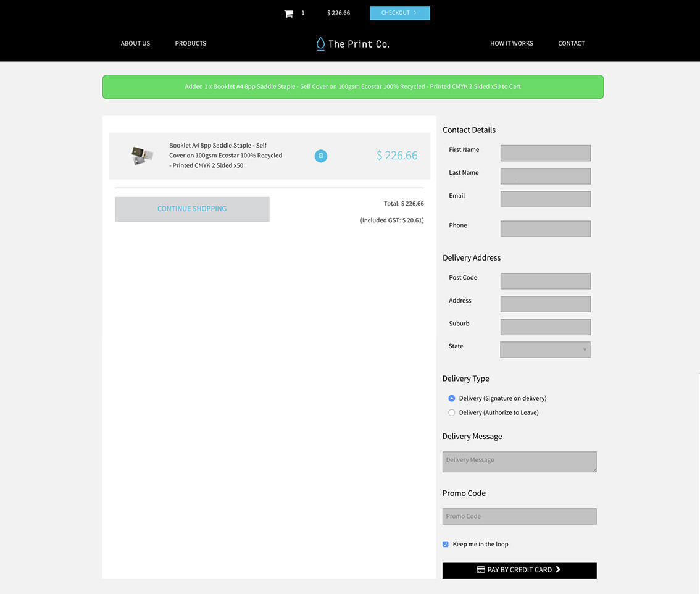Open How It Works page

(511, 44)
